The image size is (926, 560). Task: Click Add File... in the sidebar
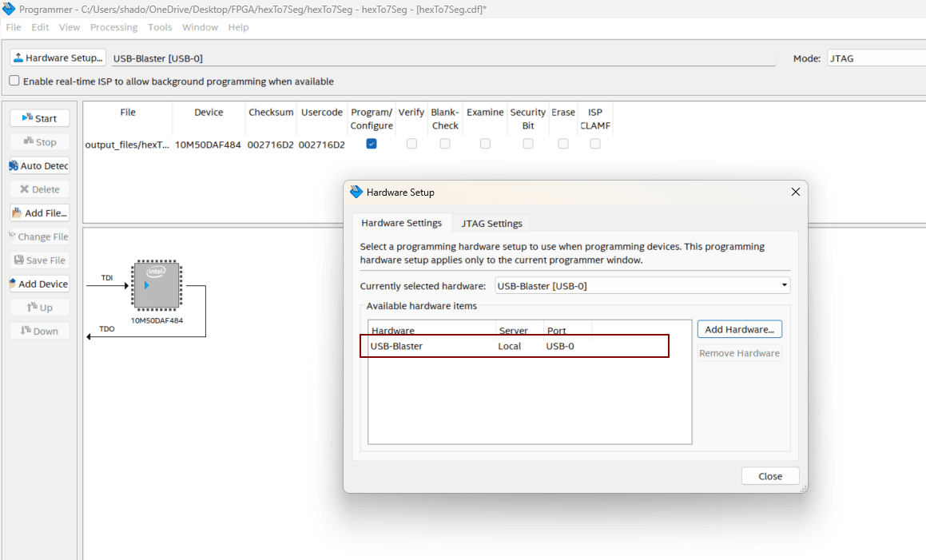point(40,212)
